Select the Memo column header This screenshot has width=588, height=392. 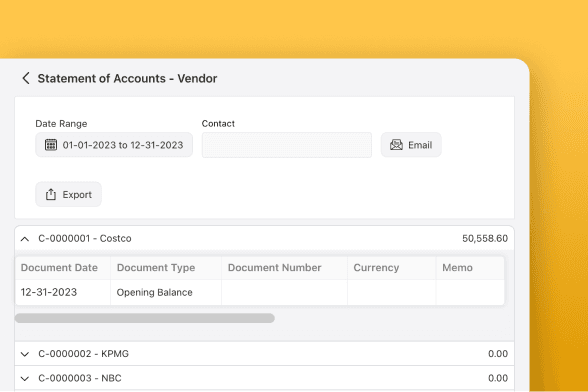pyautogui.click(x=470, y=268)
